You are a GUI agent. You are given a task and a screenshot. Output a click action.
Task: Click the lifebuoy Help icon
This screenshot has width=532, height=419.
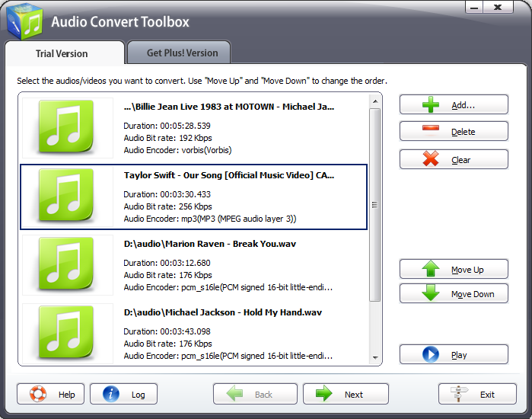pyautogui.click(x=37, y=394)
